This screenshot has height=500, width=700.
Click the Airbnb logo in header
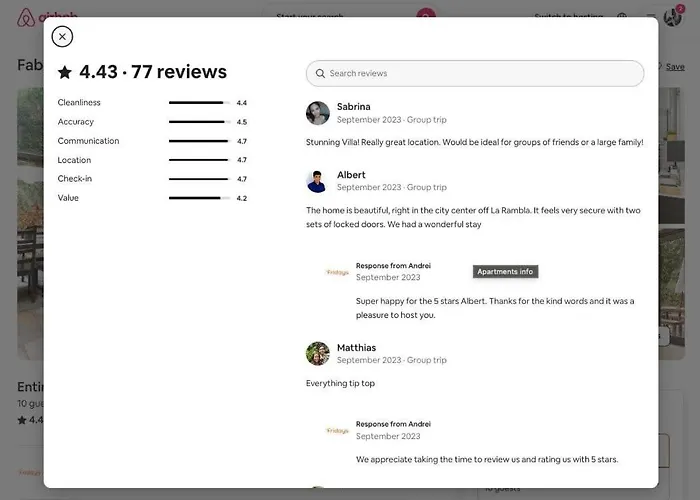pyautogui.click(x=26, y=18)
